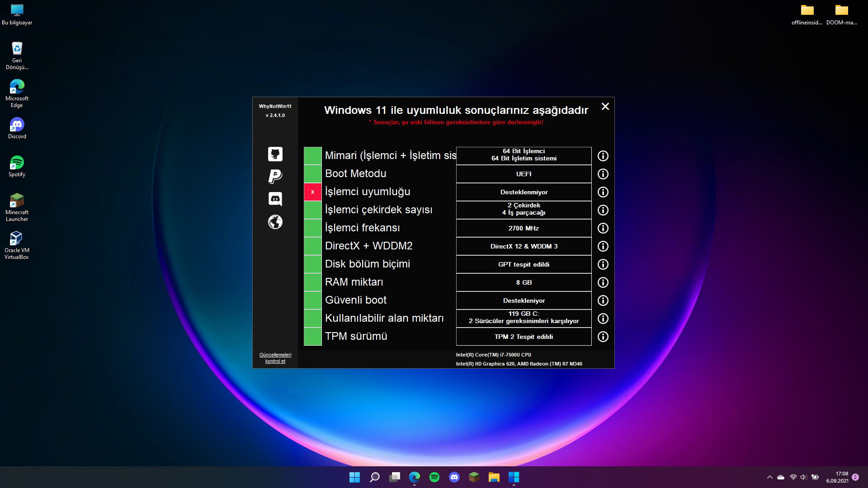This screenshot has width=868, height=488.
Task: Show info for Disk bölüm biçimi row
Action: pos(603,264)
